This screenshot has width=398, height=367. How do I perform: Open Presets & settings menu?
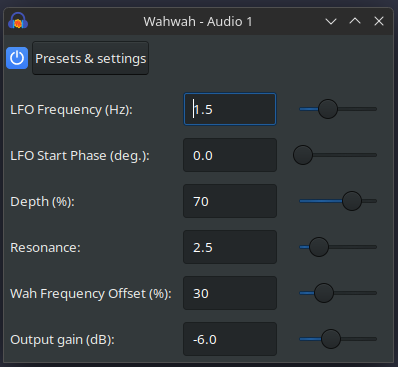coord(90,58)
